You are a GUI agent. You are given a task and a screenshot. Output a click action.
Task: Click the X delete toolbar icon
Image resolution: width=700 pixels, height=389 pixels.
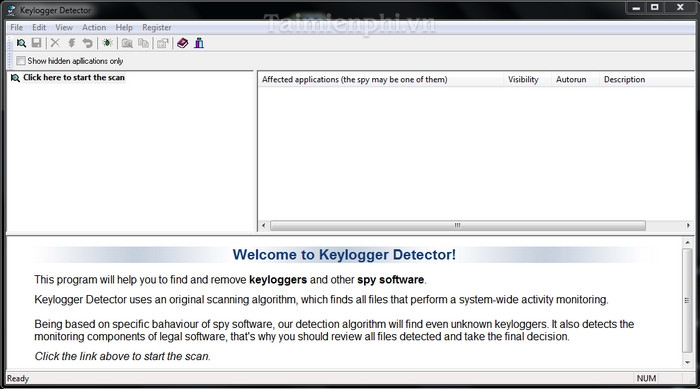[x=55, y=43]
